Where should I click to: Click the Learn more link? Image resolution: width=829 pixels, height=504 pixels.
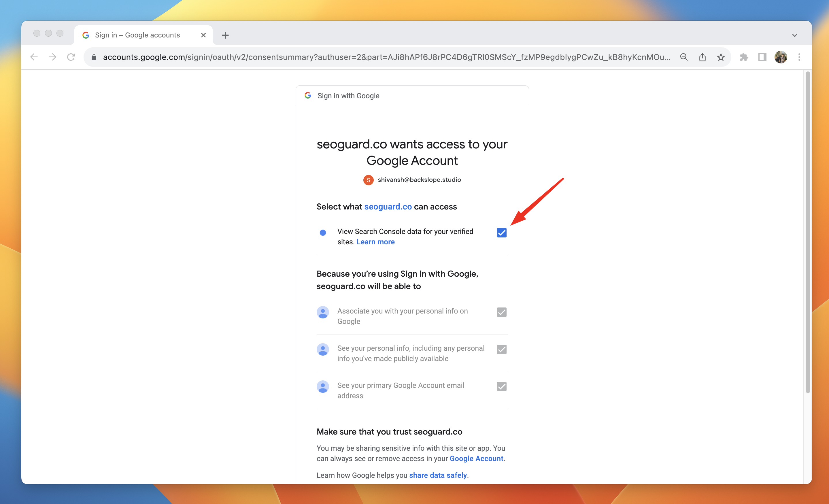375,242
